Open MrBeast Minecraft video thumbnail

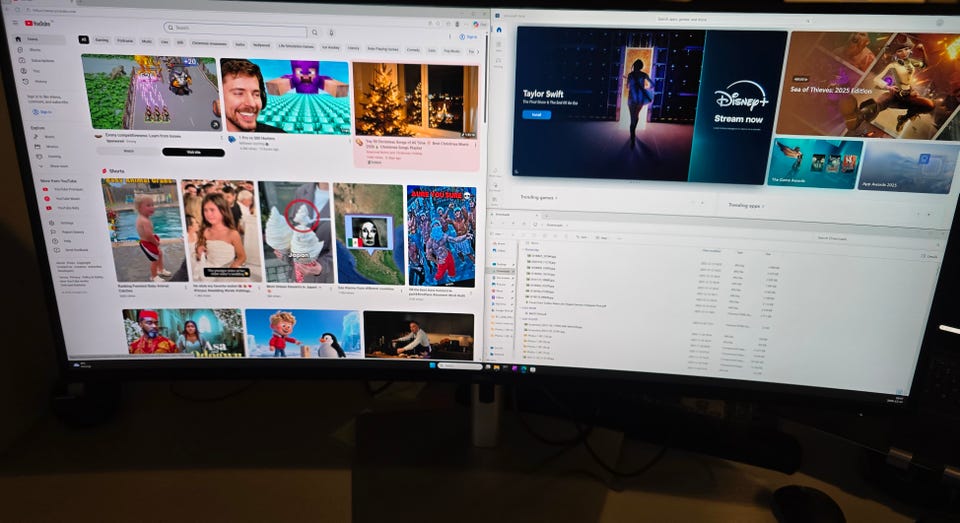(285, 96)
